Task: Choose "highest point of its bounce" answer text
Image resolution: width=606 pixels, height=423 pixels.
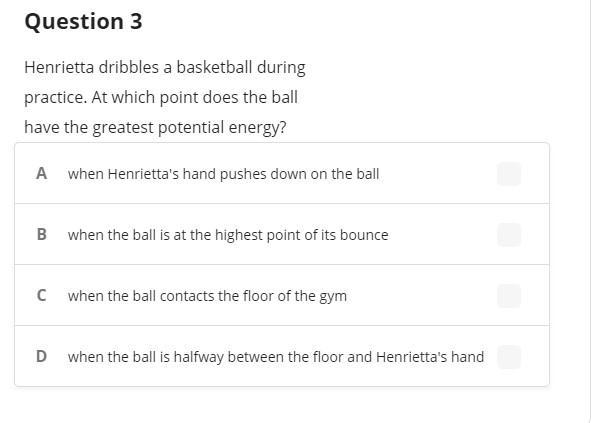Action: click(x=228, y=235)
